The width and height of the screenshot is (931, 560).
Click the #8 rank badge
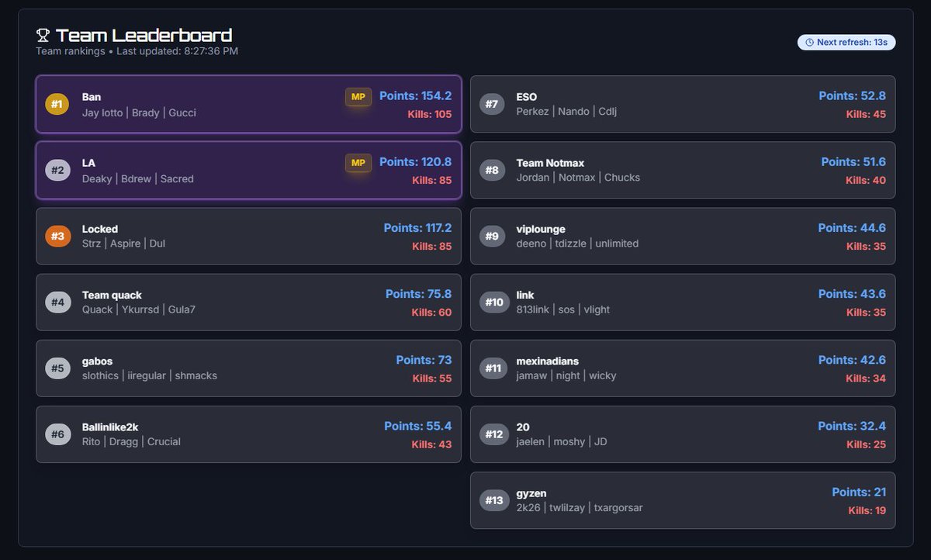492,170
